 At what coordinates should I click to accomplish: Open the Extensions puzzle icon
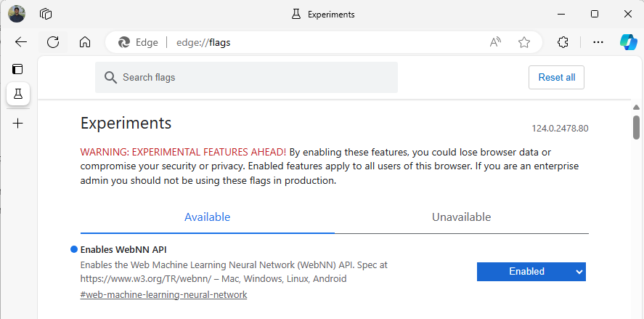pyautogui.click(x=563, y=42)
